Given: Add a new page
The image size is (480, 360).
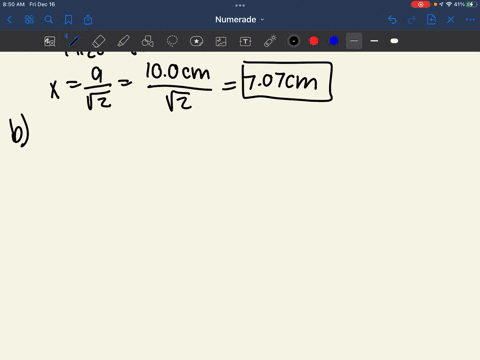Looking at the screenshot, I should (431, 20).
